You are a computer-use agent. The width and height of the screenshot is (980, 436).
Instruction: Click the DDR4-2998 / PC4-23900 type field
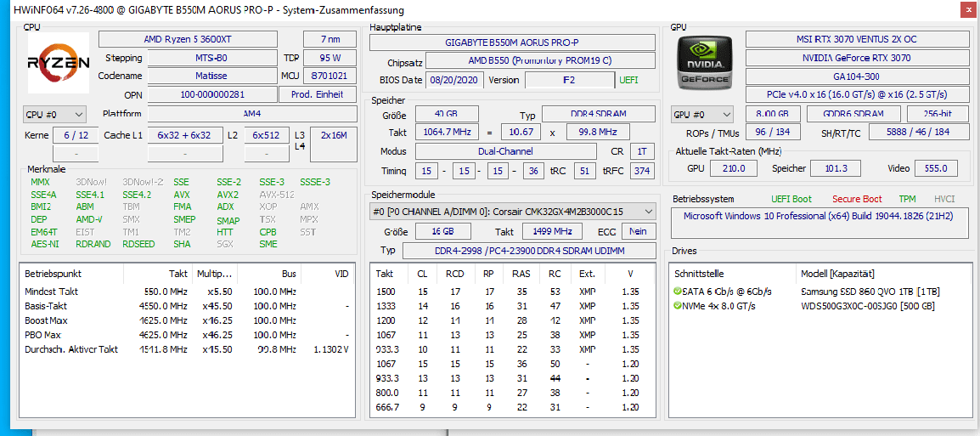[x=528, y=251]
